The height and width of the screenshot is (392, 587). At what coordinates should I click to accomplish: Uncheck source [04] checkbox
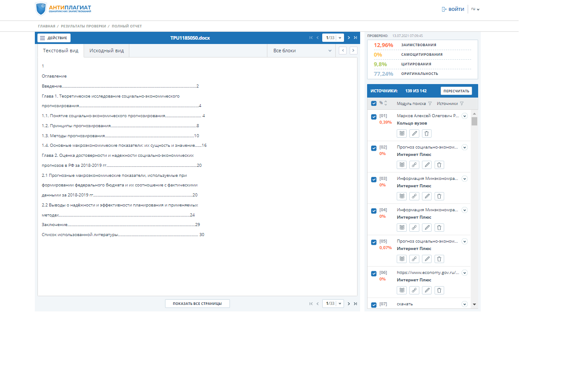point(374,211)
